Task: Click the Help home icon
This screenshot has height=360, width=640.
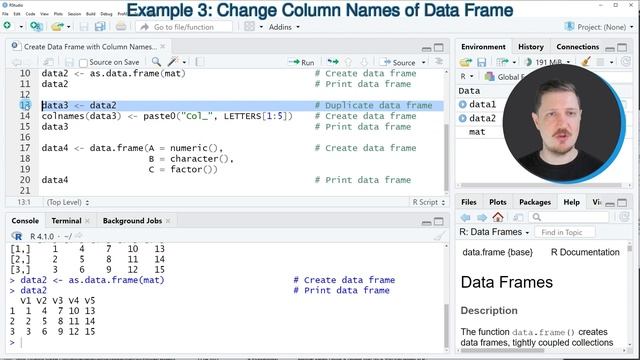Action: (x=498, y=217)
